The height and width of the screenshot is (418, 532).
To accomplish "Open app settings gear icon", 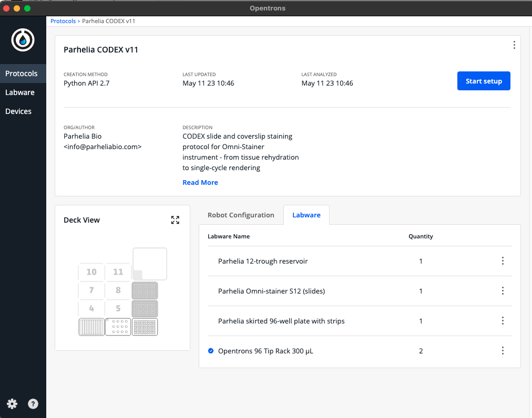I will [12, 404].
